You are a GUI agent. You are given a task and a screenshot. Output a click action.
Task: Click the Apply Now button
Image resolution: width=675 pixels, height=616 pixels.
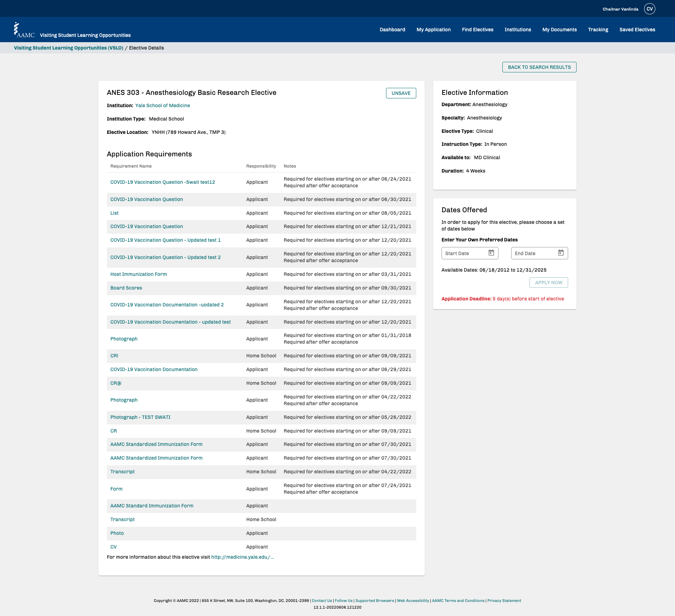[x=548, y=283]
